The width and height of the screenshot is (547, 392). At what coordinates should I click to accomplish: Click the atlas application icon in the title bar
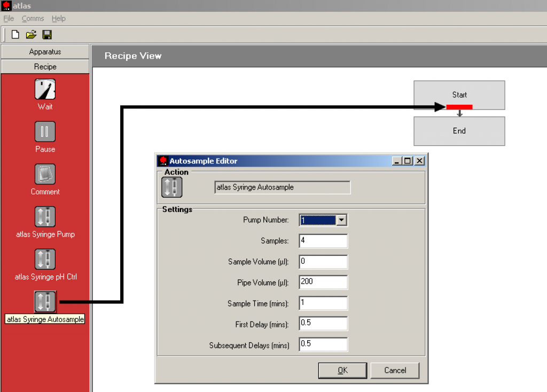pos(6,5)
